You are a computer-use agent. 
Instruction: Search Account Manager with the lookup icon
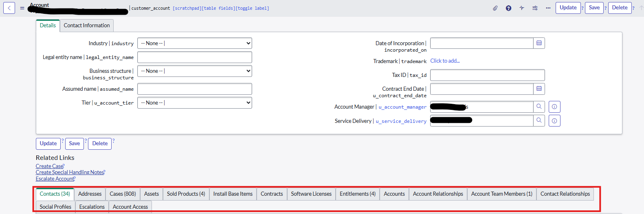[539, 107]
